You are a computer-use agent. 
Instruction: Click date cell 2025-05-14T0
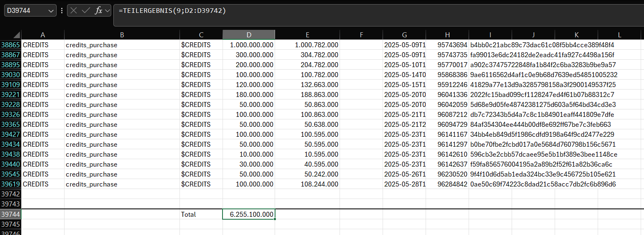coord(404,75)
